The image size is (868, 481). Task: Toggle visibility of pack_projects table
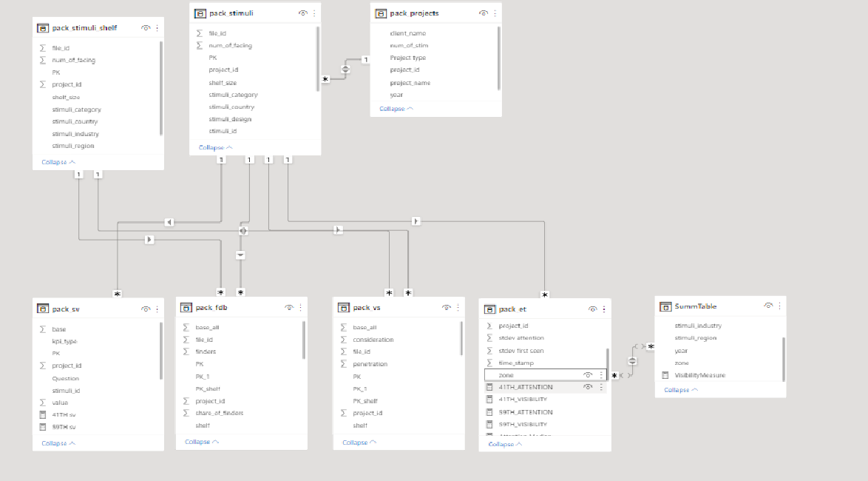(484, 13)
